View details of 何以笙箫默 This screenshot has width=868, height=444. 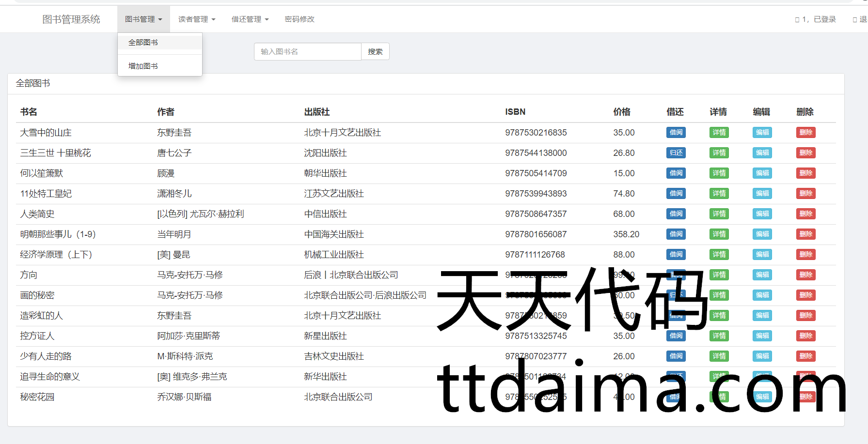[719, 173]
